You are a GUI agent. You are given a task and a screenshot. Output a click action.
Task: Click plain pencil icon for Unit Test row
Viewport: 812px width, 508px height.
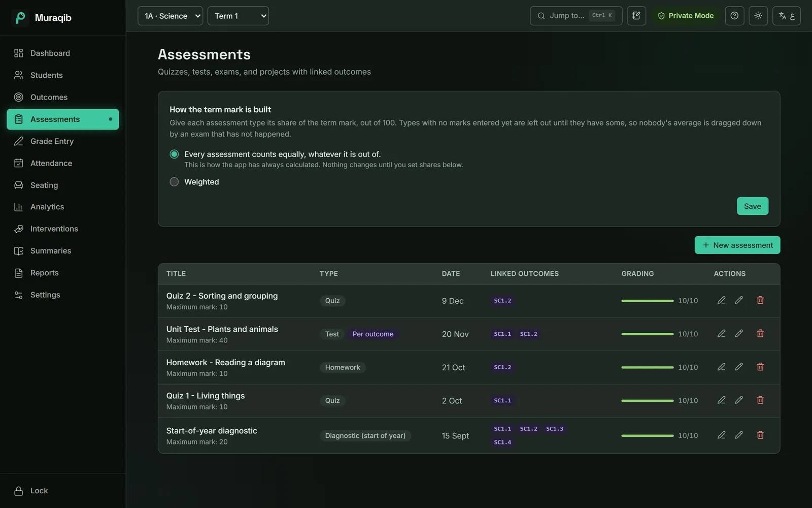[739, 334]
